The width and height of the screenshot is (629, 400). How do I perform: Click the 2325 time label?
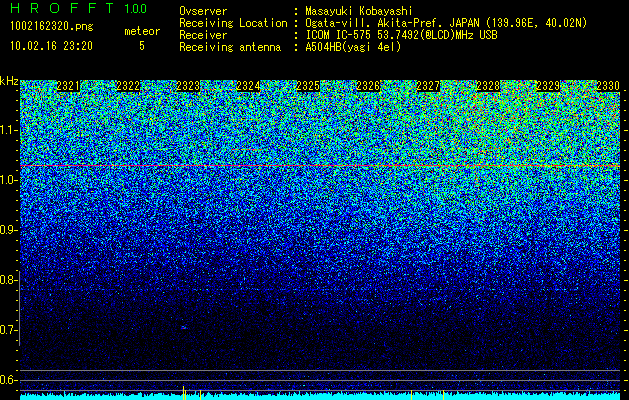(308, 86)
